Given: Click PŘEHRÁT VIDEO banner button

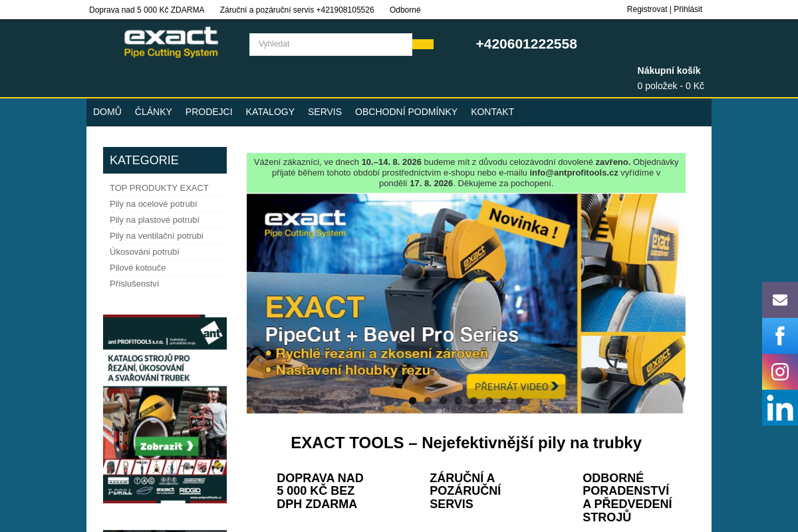Looking at the screenshot, I should [x=516, y=386].
